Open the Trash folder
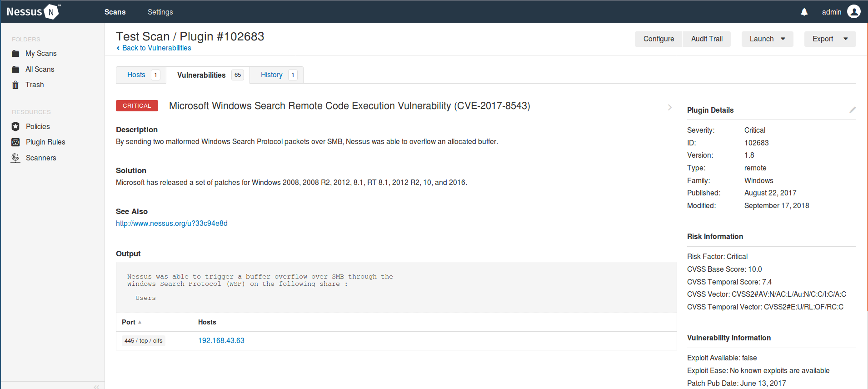The height and width of the screenshot is (389, 868). 35,85
